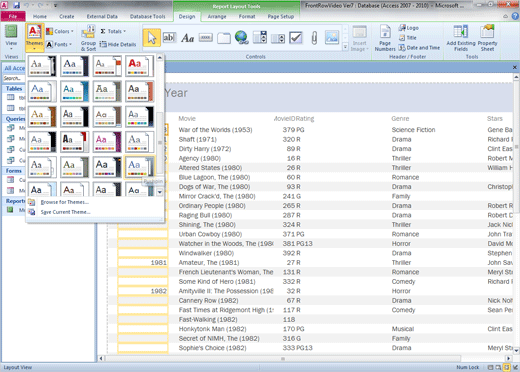Click Browse for Themes option
The width and height of the screenshot is (520, 372).
[x=65, y=202]
